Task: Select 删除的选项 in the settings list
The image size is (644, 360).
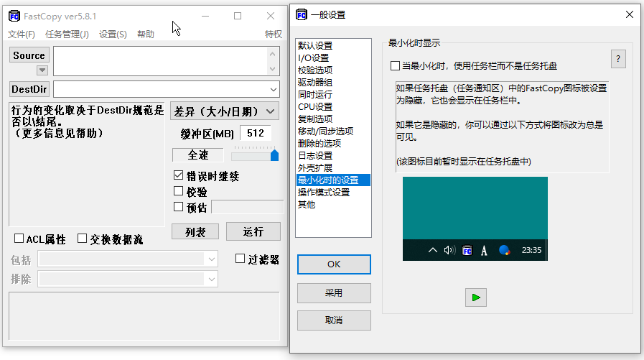Action: coord(333,144)
